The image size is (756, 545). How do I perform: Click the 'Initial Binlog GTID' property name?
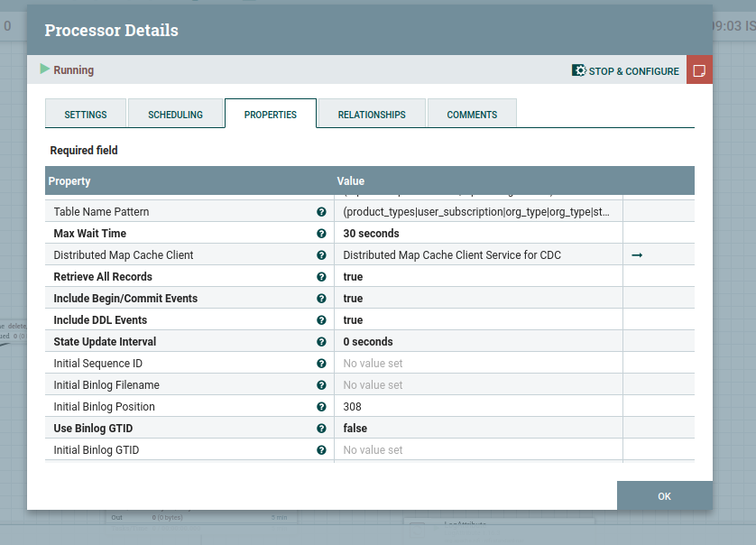click(x=96, y=450)
